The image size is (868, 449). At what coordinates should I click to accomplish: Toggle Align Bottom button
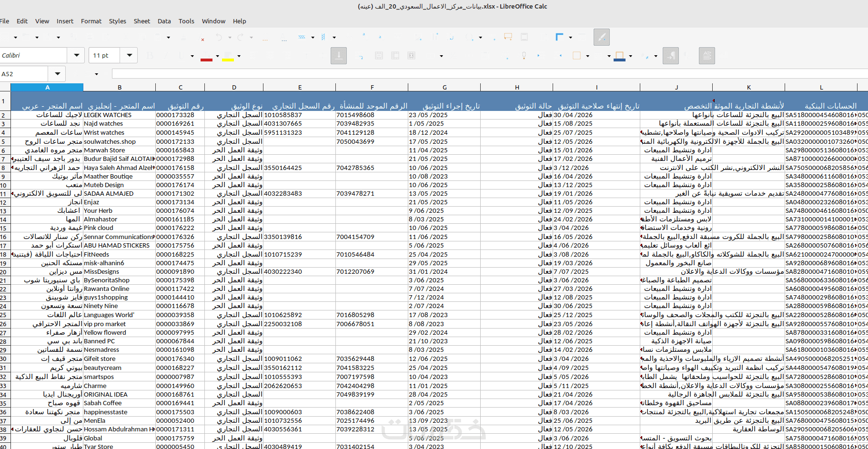[x=339, y=56]
